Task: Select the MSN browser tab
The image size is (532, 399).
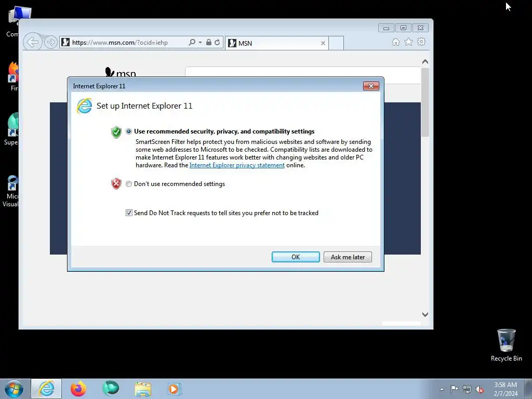Action: pos(276,43)
